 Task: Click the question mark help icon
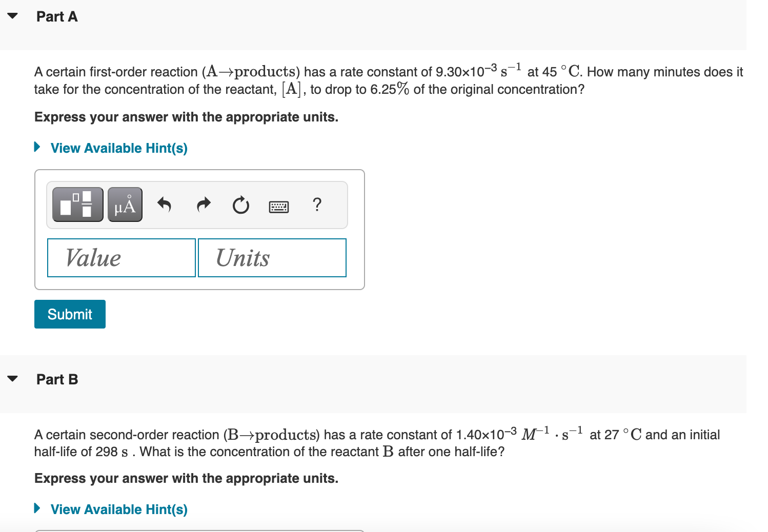coord(317,205)
